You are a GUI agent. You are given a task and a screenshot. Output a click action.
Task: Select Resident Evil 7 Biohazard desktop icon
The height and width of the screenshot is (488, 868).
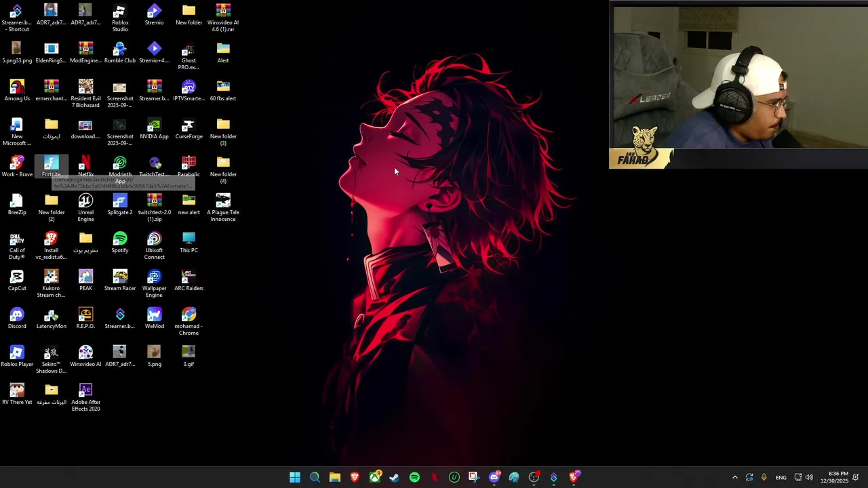click(x=85, y=94)
